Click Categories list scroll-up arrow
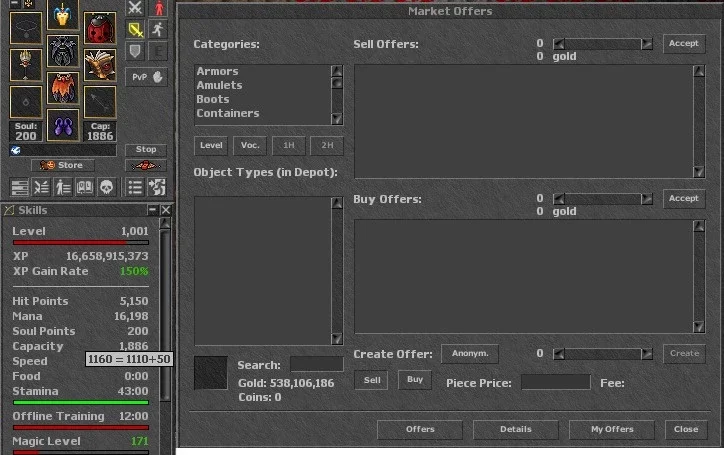The height and width of the screenshot is (455, 724). pos(337,71)
